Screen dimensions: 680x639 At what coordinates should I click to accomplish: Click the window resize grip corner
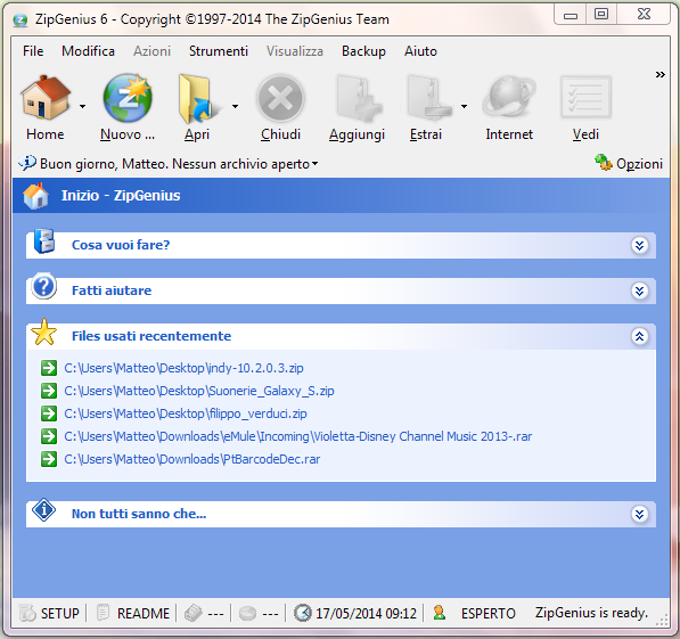(662, 621)
